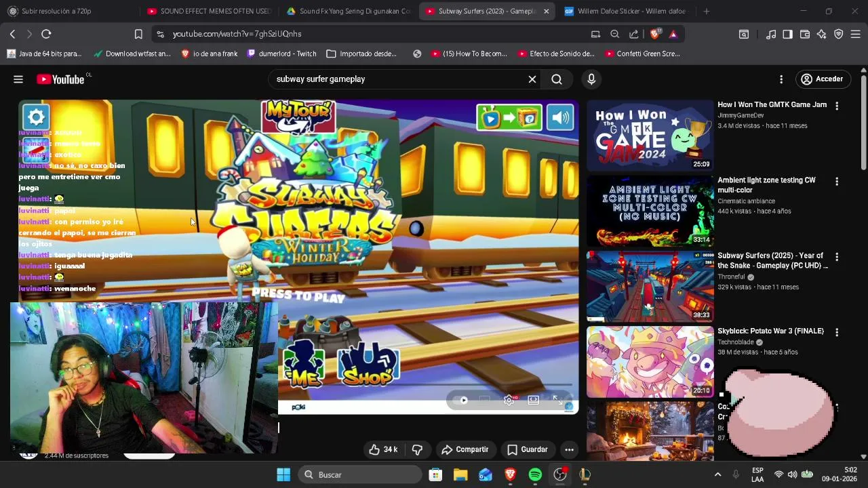This screenshot has width=868, height=488.
Task: Click the address bar URL
Action: point(237,34)
